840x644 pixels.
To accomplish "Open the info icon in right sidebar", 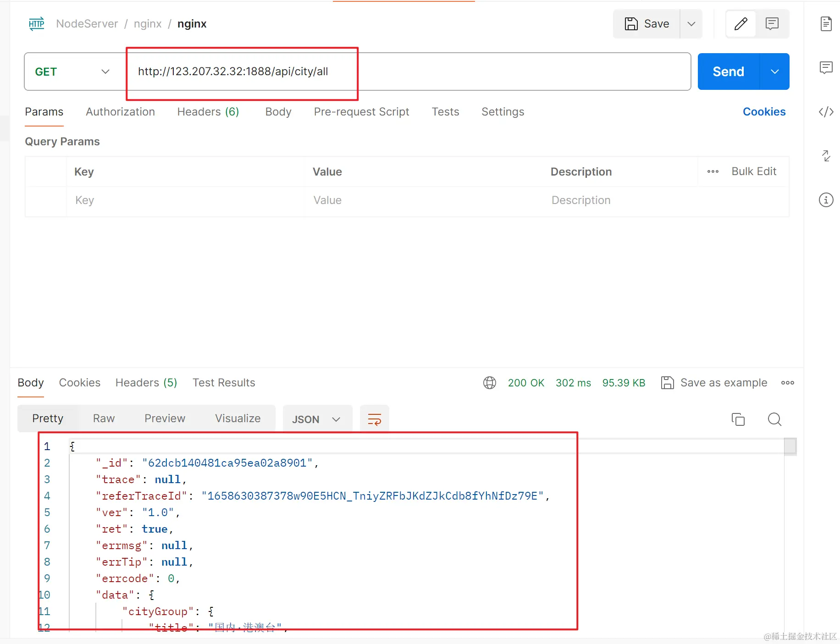I will tap(826, 200).
